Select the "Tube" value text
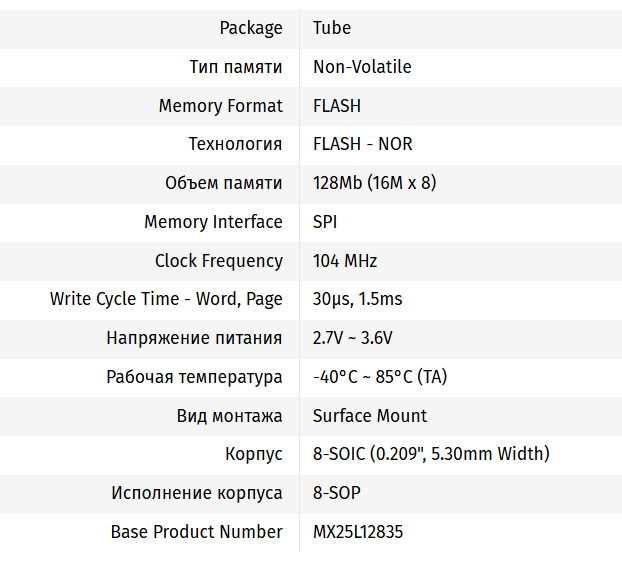This screenshot has height=566, width=622. click(x=332, y=28)
